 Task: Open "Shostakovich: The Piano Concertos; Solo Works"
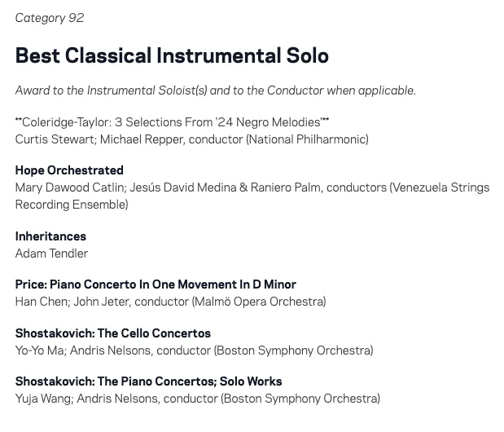148,381
